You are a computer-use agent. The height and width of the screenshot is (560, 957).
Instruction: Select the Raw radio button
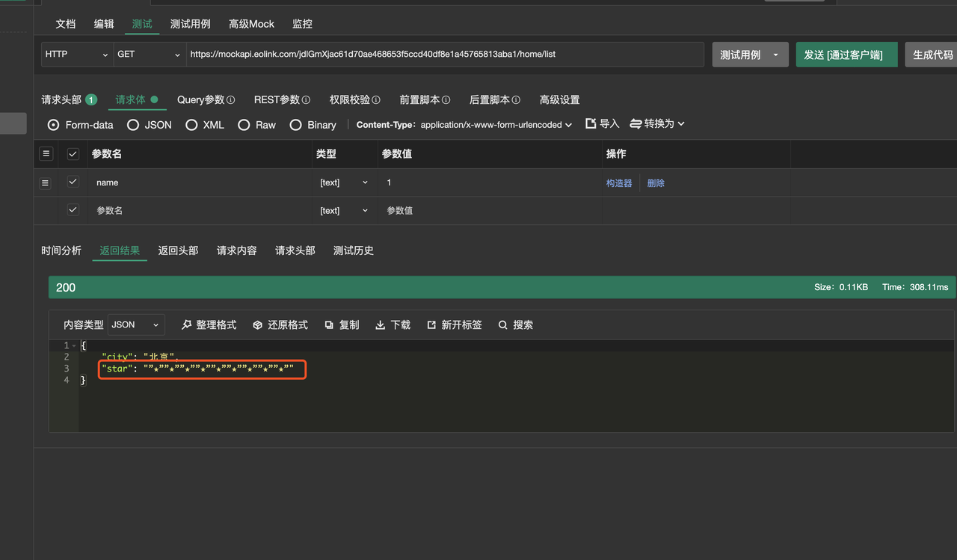[244, 125]
